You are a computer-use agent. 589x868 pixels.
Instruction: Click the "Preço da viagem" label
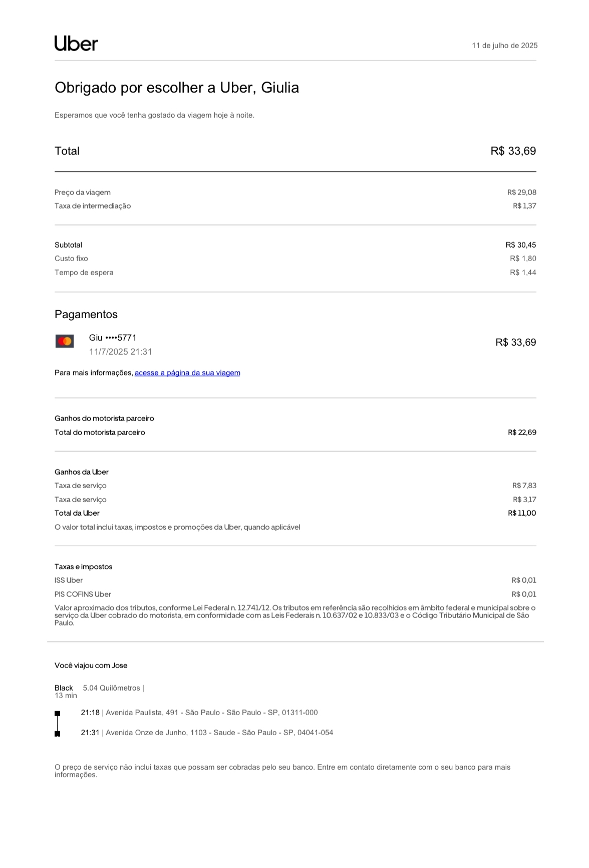click(x=83, y=192)
